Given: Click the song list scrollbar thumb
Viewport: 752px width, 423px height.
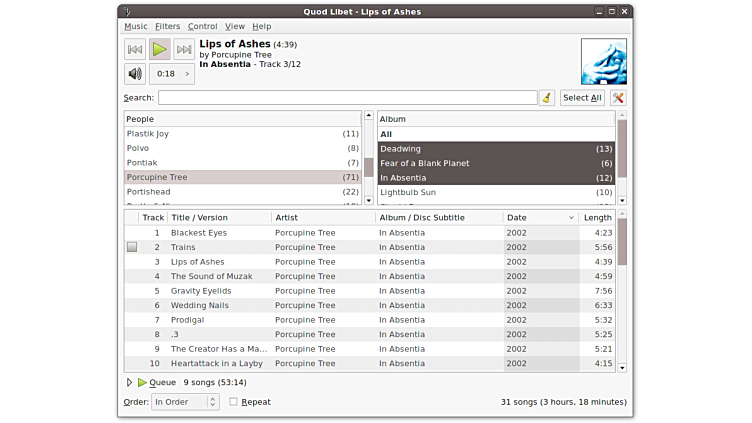Looking at the screenshot, I should 622,242.
